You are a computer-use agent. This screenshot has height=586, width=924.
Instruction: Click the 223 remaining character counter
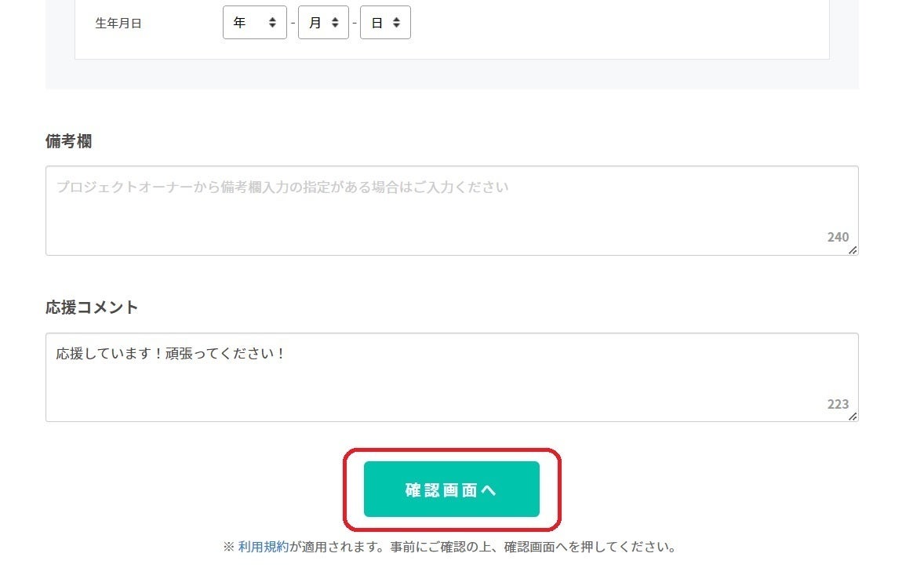pos(838,404)
